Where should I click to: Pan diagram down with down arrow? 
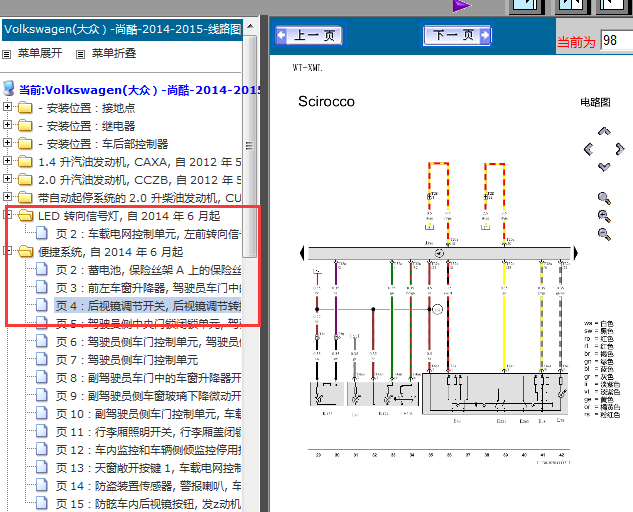pyautogui.click(x=604, y=167)
